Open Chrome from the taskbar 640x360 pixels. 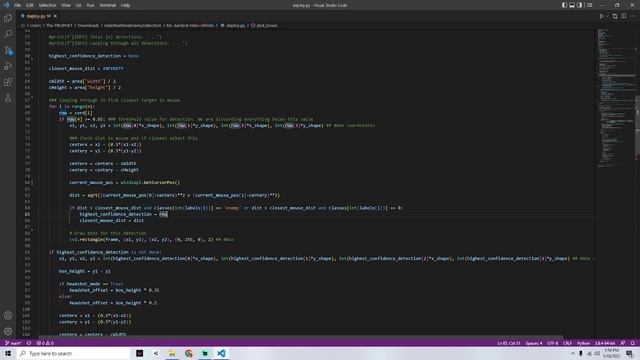click(188, 353)
